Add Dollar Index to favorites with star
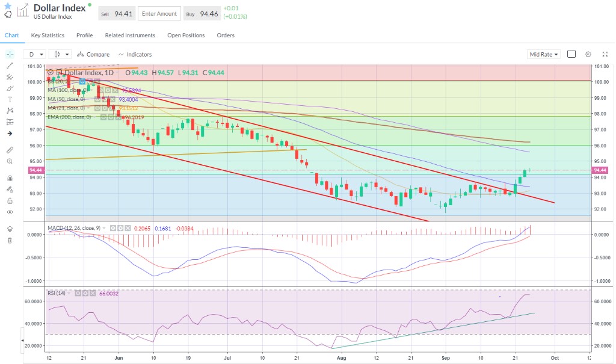The width and height of the screenshot is (616, 364). 7,6
